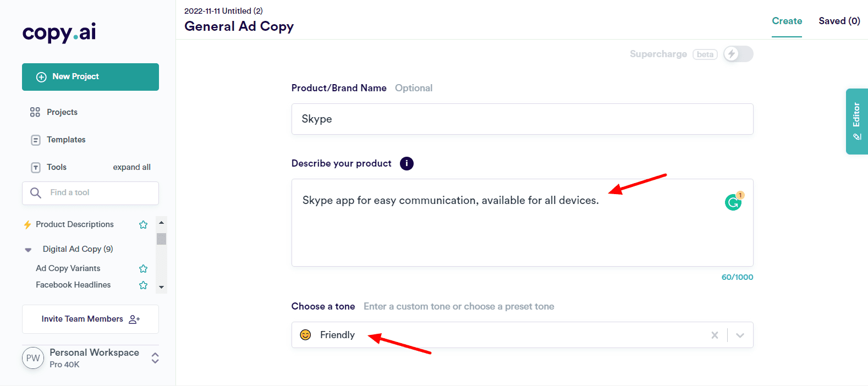This screenshot has width=868, height=386.
Task: Toggle the Supercharge beta switch
Action: (738, 54)
